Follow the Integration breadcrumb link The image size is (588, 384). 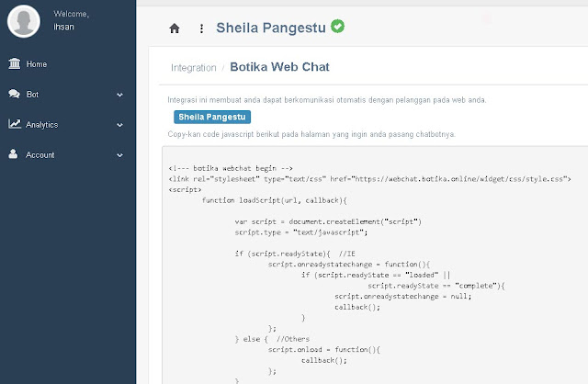click(x=192, y=68)
